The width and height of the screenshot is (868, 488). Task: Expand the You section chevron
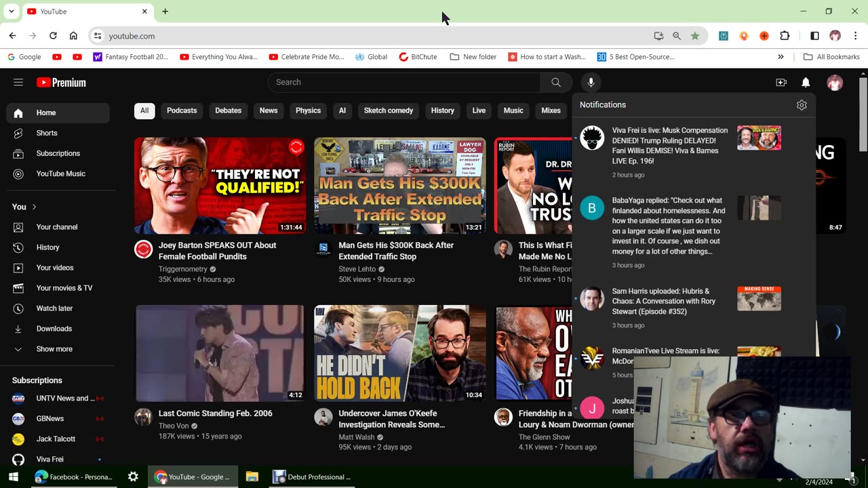point(34,207)
